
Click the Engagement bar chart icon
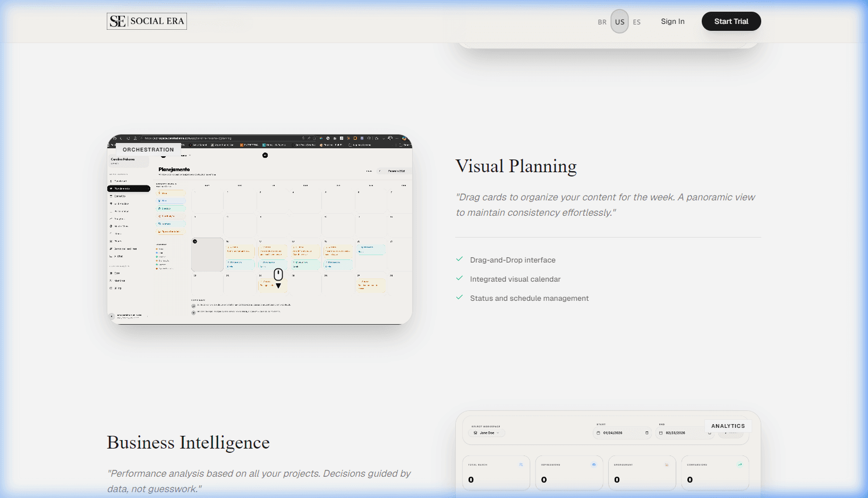tap(667, 465)
